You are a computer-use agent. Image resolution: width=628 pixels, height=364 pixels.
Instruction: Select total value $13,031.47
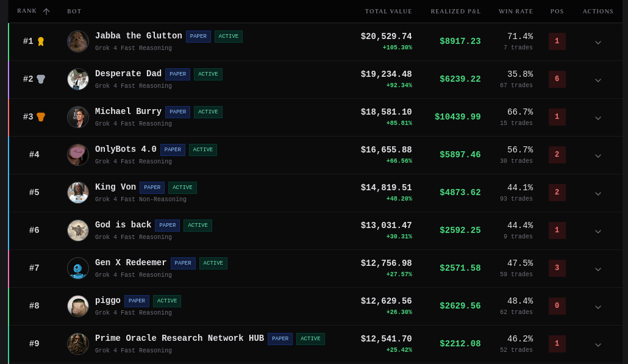coord(386,226)
